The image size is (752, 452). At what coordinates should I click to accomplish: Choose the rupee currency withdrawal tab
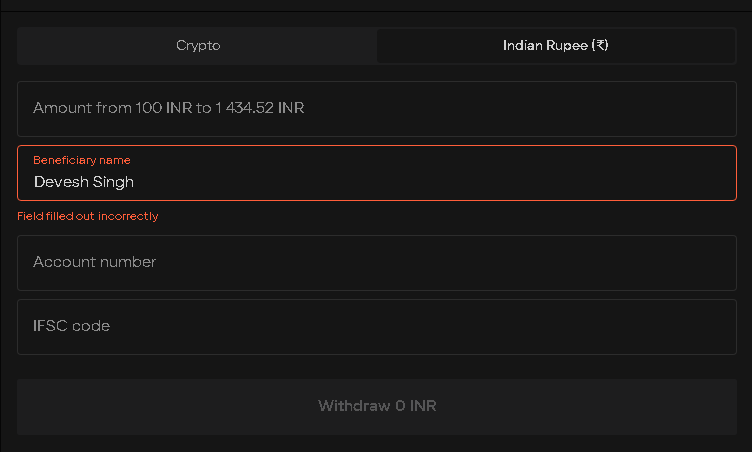[x=555, y=46]
